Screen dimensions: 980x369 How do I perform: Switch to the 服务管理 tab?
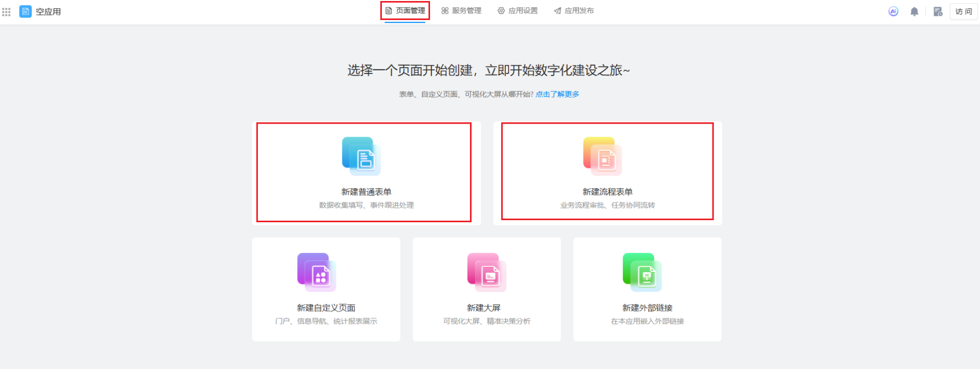pyautogui.click(x=461, y=11)
